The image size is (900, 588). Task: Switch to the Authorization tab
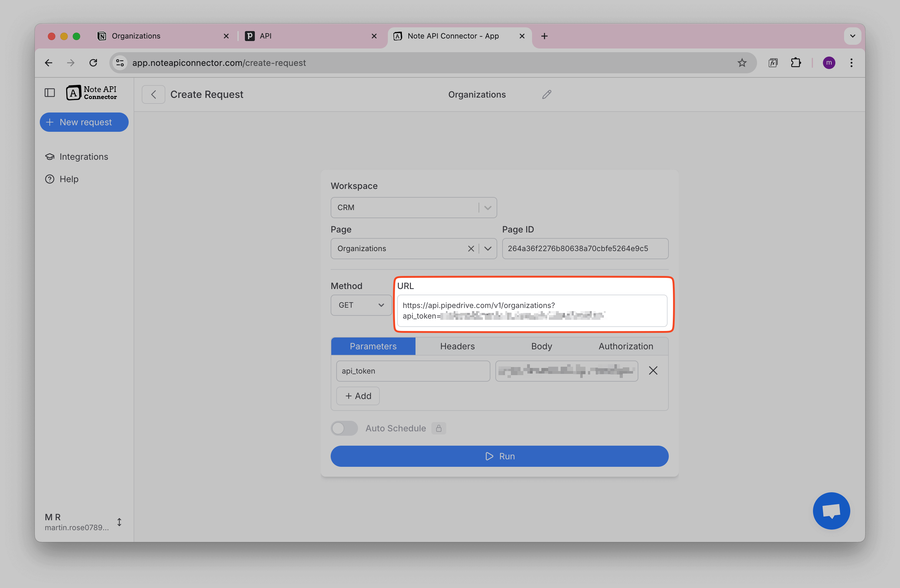(626, 346)
